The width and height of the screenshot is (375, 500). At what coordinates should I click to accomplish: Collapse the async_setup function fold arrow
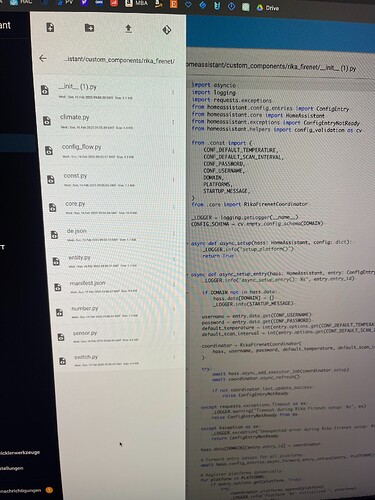click(188, 244)
